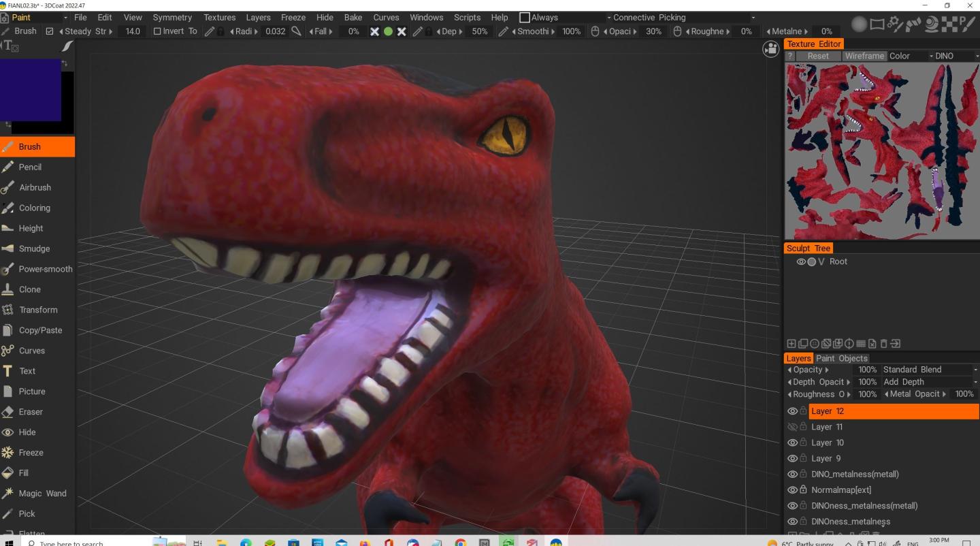Select the Freeze tool in left toolbar
The width and height of the screenshot is (980, 546).
[37, 453]
